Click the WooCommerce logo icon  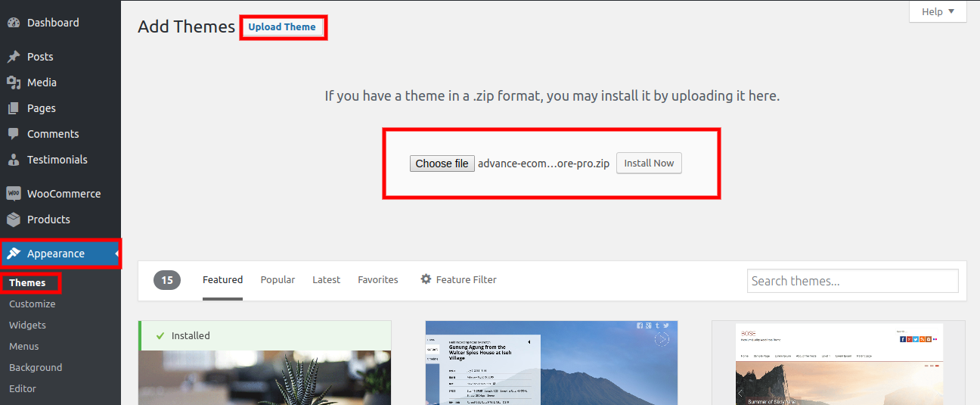pyautogui.click(x=14, y=194)
